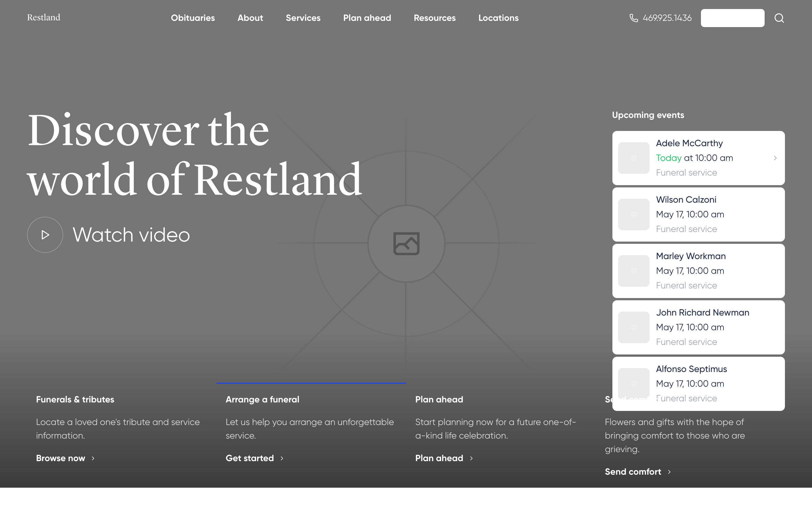Click the chevron after Plan ahead link
The width and height of the screenshot is (812, 508).
coord(471,458)
